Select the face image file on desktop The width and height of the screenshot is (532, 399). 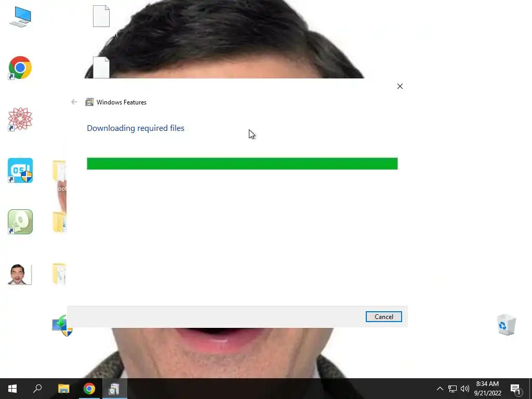[x=20, y=274]
